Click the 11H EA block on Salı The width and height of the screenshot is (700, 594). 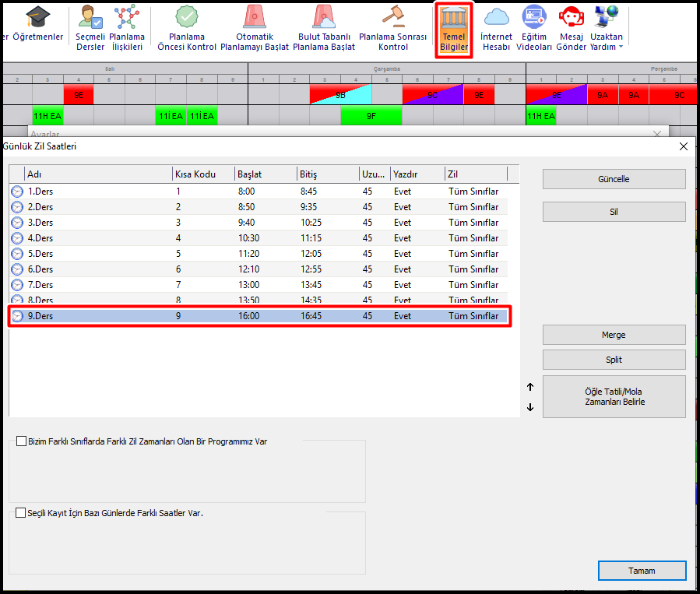click(x=47, y=116)
